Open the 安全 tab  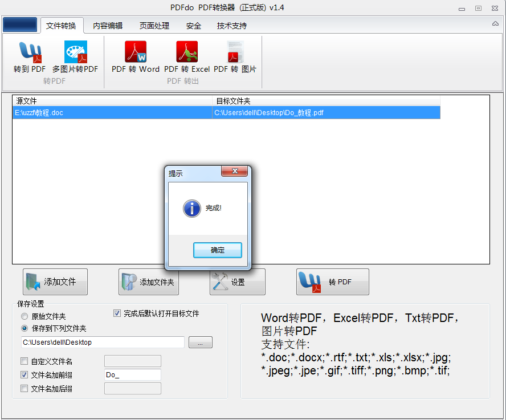pyautogui.click(x=193, y=25)
